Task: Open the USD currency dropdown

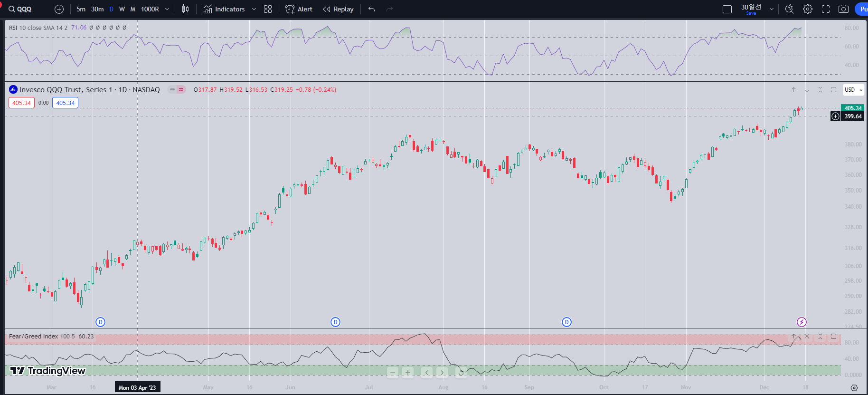Action: point(853,89)
